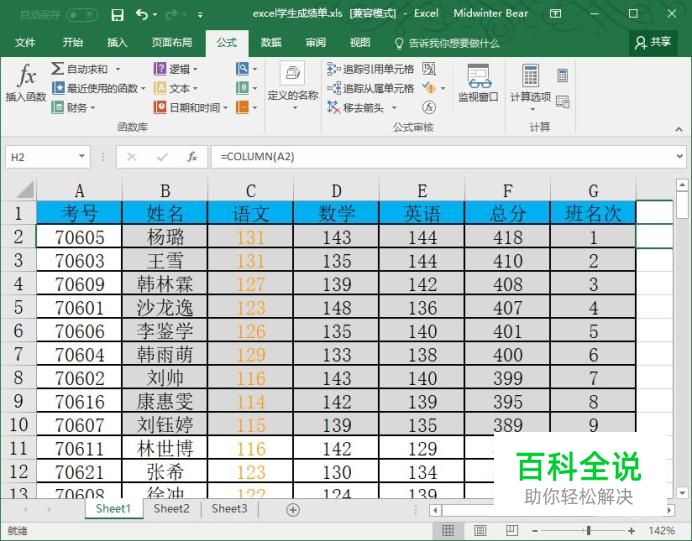Open the Data (数据) tab
The height and width of the screenshot is (541, 692).
(271, 43)
